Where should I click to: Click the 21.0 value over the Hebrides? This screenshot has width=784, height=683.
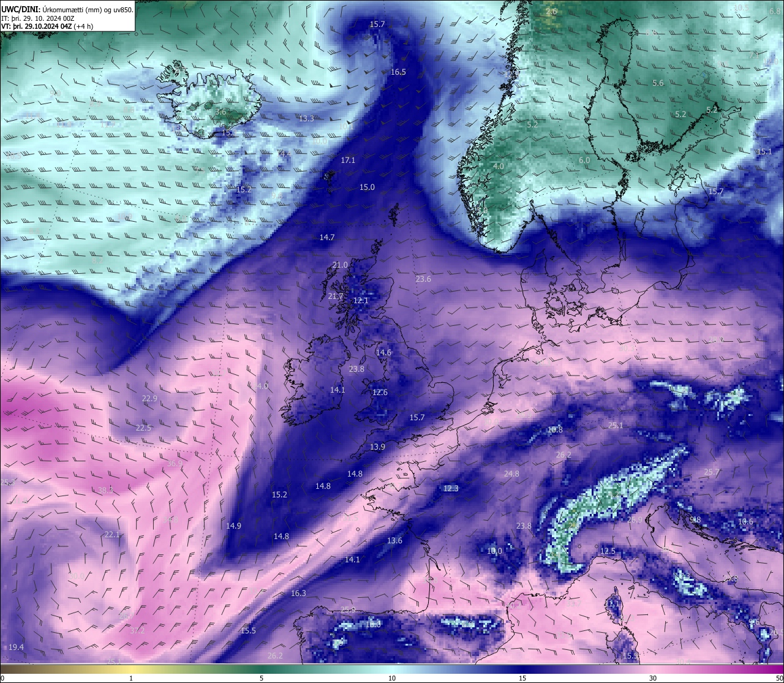pos(340,265)
